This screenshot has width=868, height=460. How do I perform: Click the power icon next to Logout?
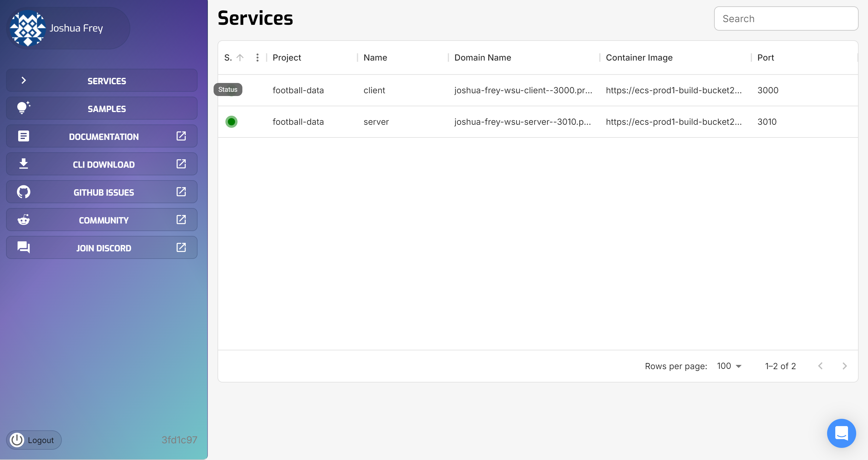point(17,440)
